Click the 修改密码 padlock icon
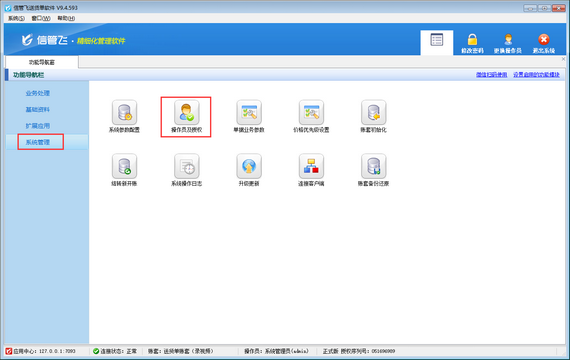The width and height of the screenshot is (570, 360). [472, 39]
